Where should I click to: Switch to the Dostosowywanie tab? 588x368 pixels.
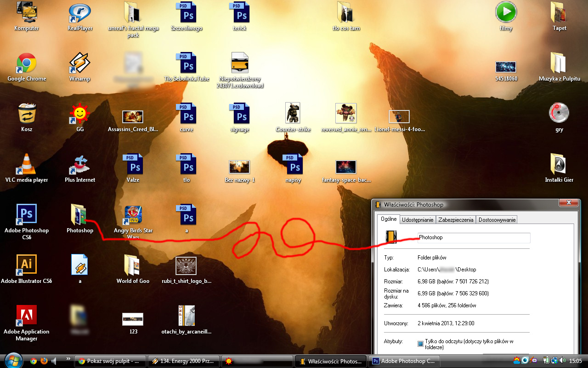pos(497,220)
